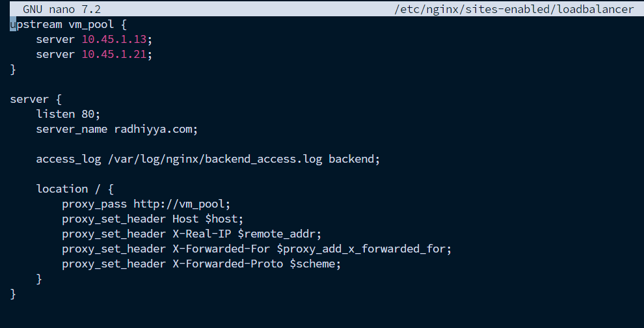This screenshot has height=328, width=644.
Task: Click the GNU nano 7.2 title text
Action: click(x=62, y=9)
